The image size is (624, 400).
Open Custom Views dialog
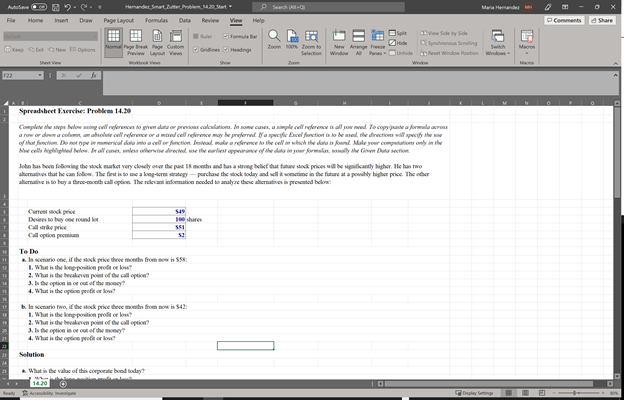click(175, 43)
